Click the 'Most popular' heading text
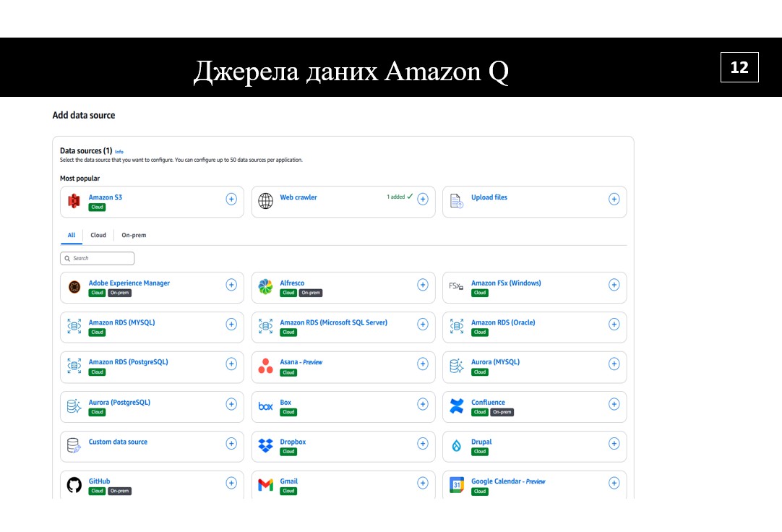The width and height of the screenshot is (782, 532). pyautogui.click(x=80, y=179)
